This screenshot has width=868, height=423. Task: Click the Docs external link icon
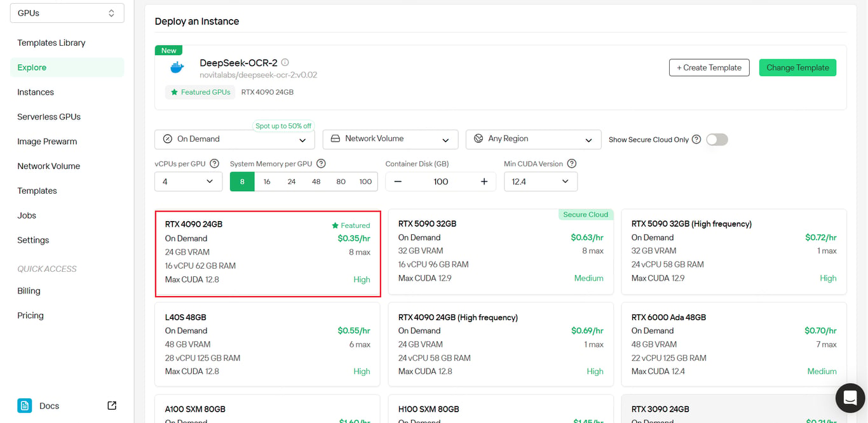112,405
